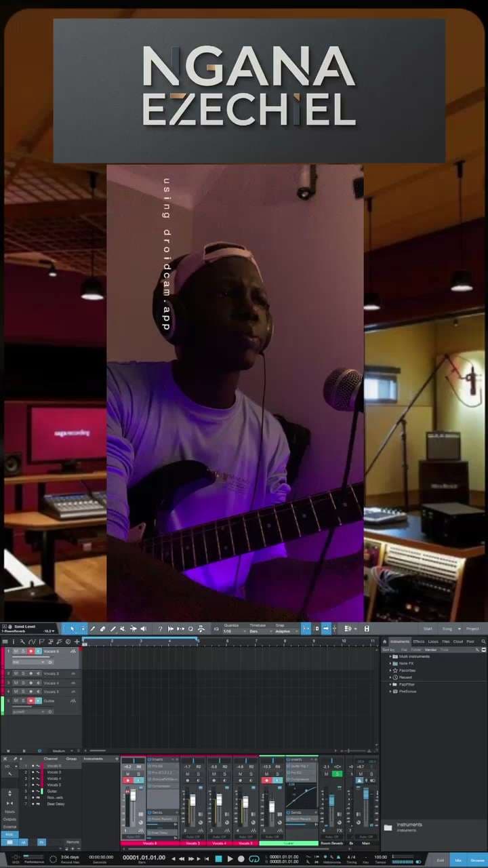Screen dimensions: 488x868
Task: Open the Edit panel button
Action: [440, 860]
